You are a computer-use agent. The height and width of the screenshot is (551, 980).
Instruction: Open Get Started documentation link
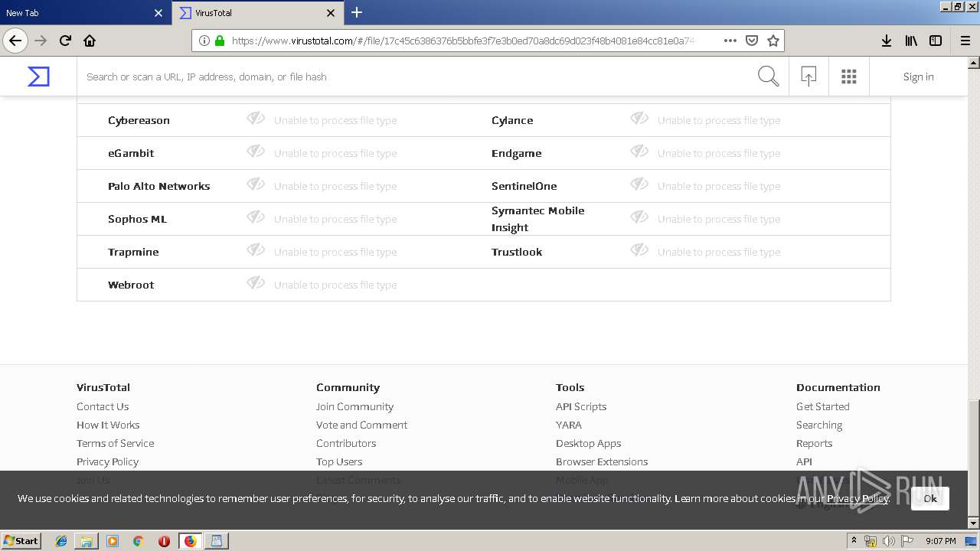(823, 406)
